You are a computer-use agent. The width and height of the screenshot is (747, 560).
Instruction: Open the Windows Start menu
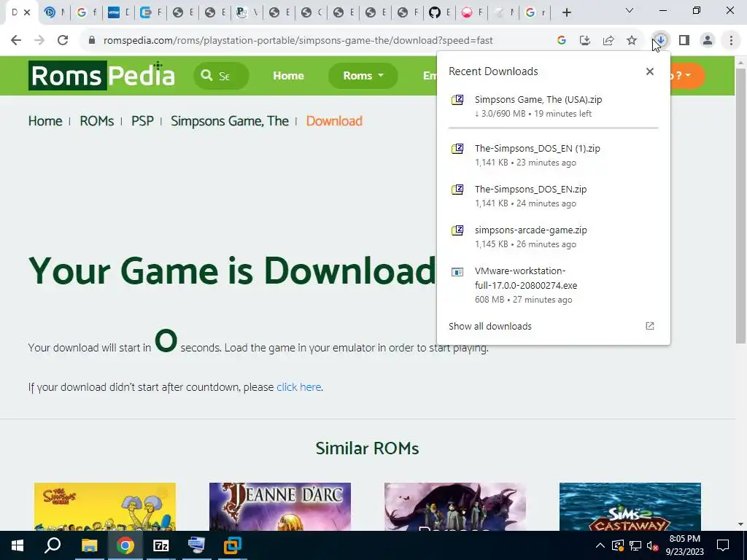(18, 545)
